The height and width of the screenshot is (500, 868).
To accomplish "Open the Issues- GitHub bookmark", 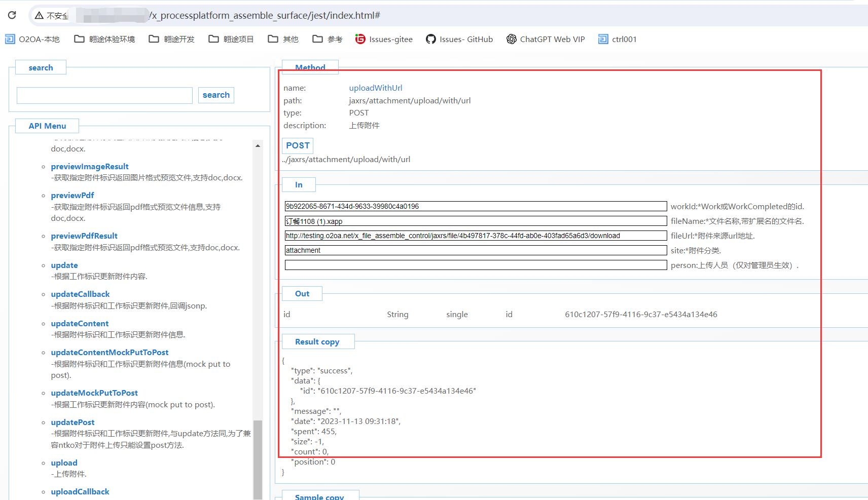I will pyautogui.click(x=459, y=39).
